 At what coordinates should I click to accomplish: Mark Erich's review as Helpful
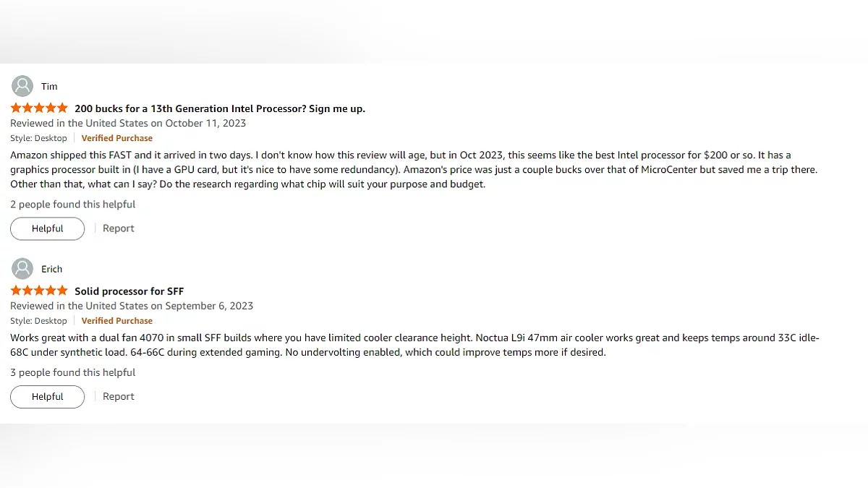tap(47, 397)
